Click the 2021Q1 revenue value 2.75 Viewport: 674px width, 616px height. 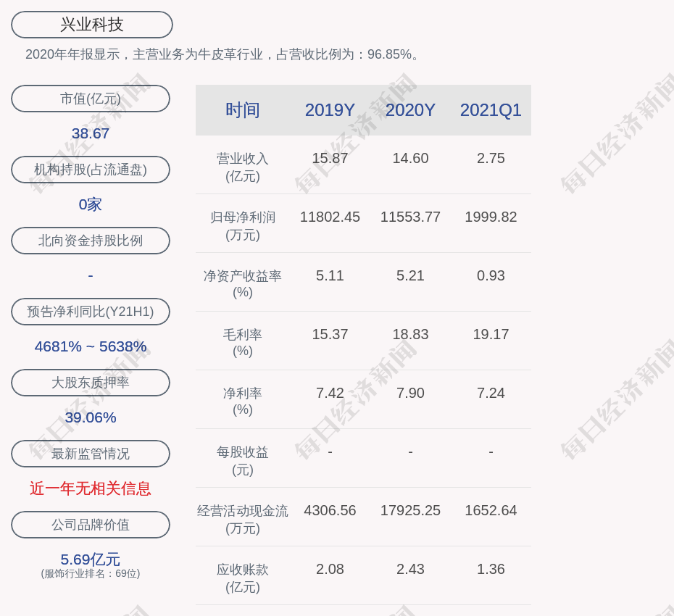pos(491,158)
